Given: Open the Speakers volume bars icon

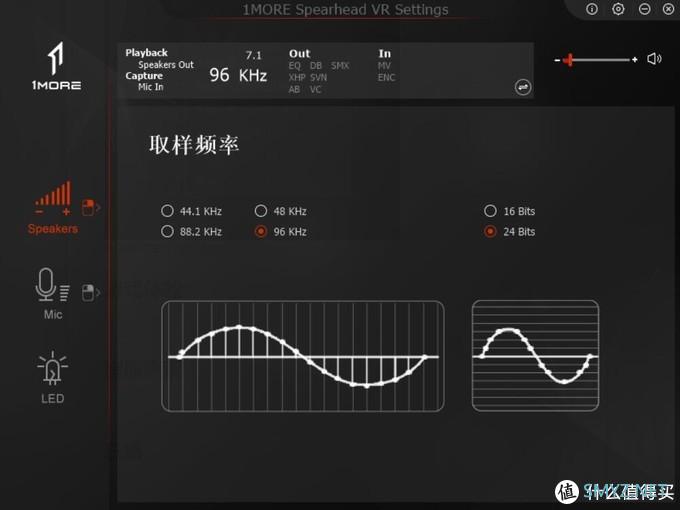Looking at the screenshot, I should click(x=53, y=199).
